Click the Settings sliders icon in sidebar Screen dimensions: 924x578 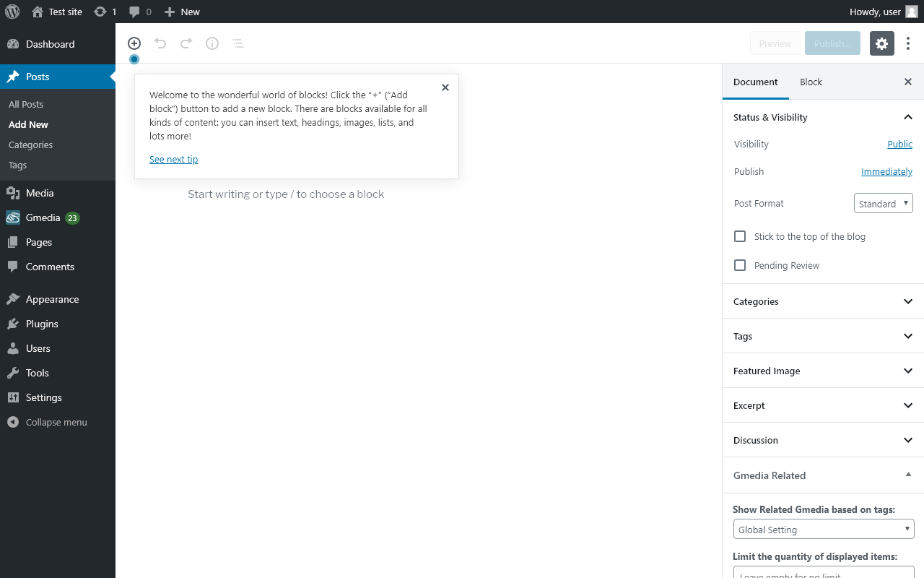coord(13,397)
